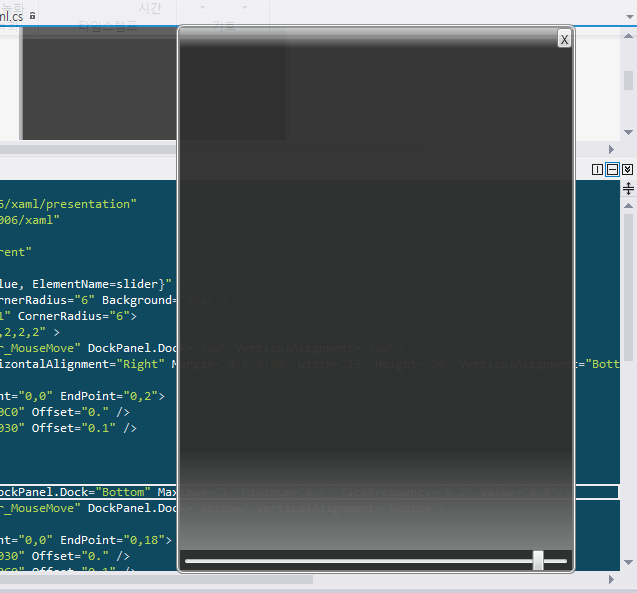Click the code text 006/xaml"
The width and height of the screenshot is (637, 593).
(x=30, y=220)
